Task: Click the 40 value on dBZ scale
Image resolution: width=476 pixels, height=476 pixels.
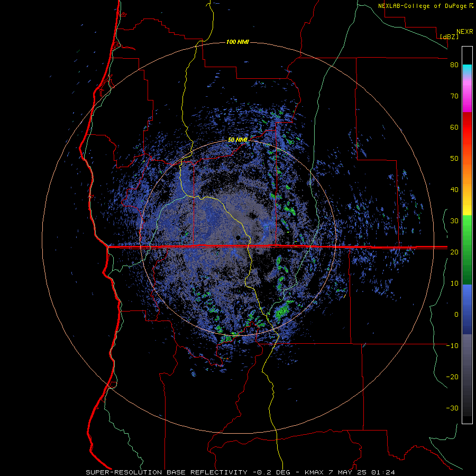Action: (454, 190)
